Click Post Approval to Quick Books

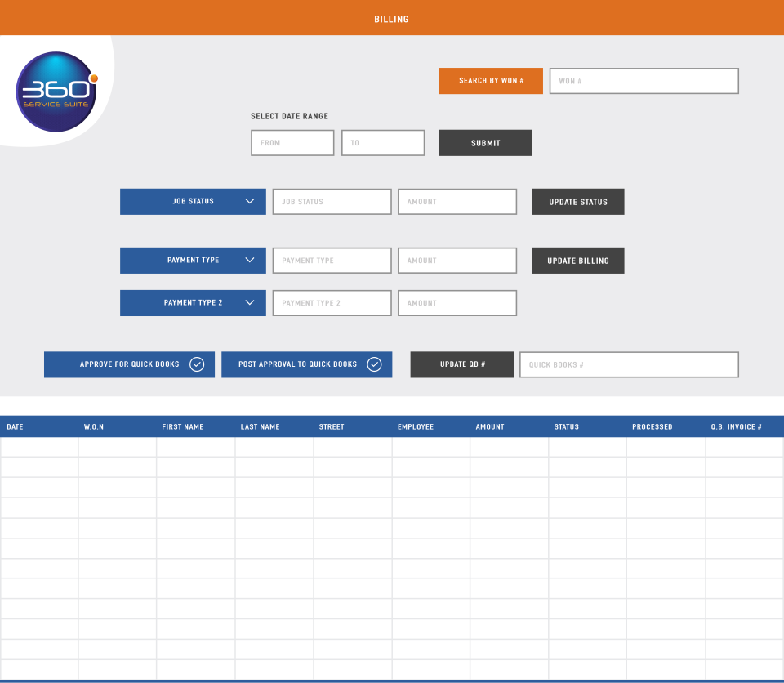tap(298, 364)
